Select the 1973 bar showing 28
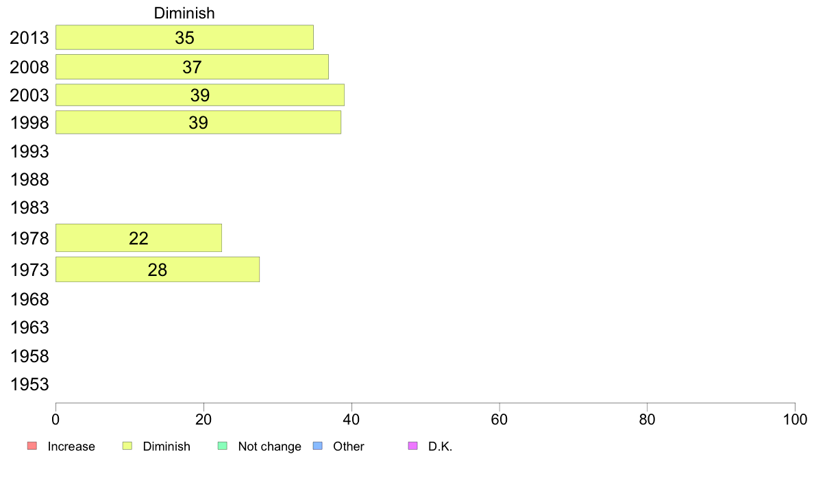The height and width of the screenshot is (504, 814). [158, 269]
